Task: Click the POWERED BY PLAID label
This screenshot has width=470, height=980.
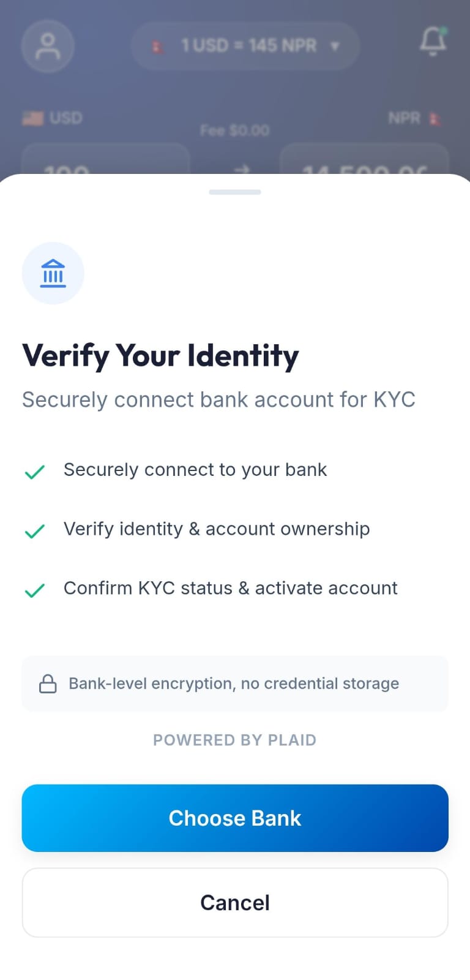Action: [x=234, y=740]
